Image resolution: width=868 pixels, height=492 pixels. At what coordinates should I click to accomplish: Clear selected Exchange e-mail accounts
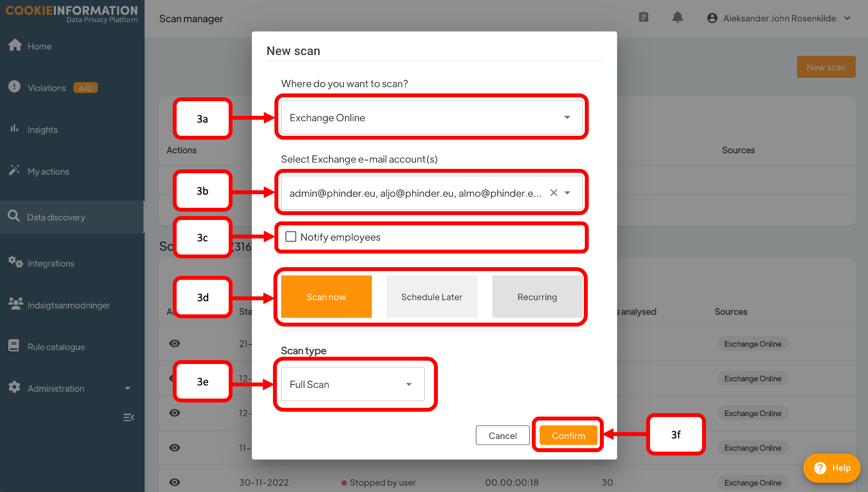(554, 193)
